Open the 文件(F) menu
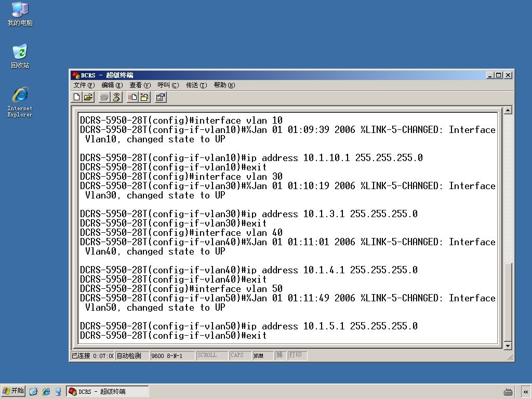The width and height of the screenshot is (532, 399). [x=84, y=85]
